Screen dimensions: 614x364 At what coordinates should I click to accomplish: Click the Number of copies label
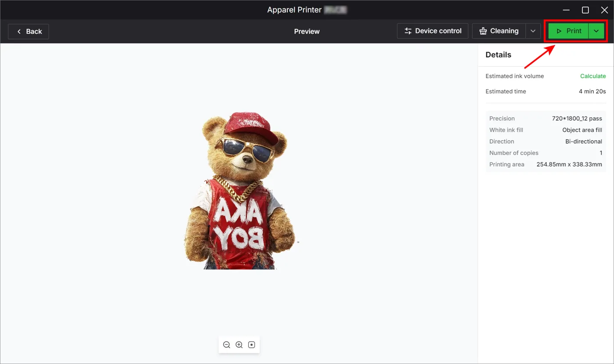(x=514, y=153)
